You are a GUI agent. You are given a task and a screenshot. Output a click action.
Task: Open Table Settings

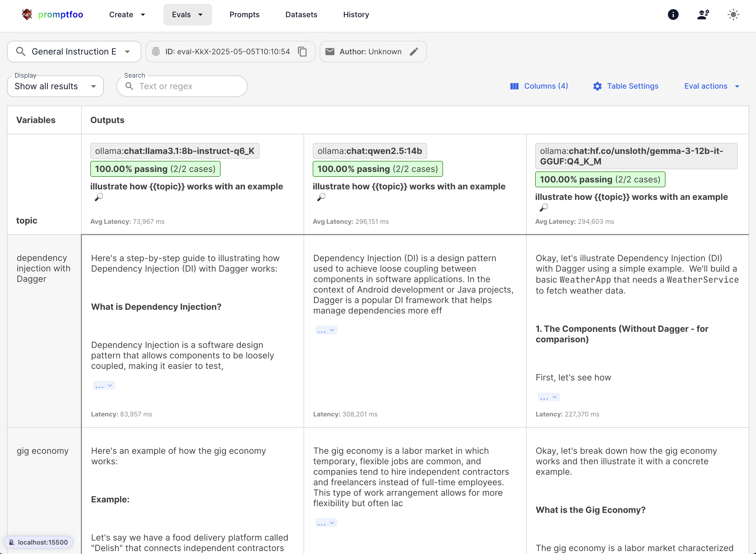point(626,86)
